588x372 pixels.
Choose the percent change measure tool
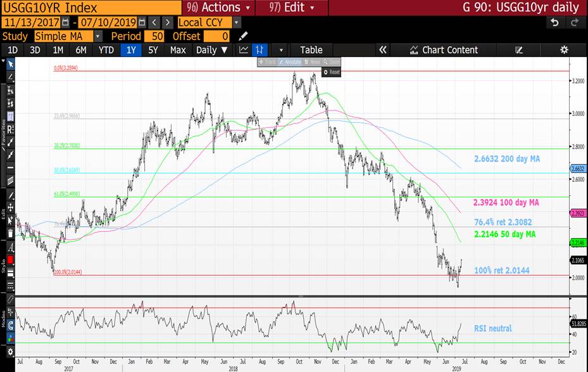pyautogui.click(x=11, y=91)
